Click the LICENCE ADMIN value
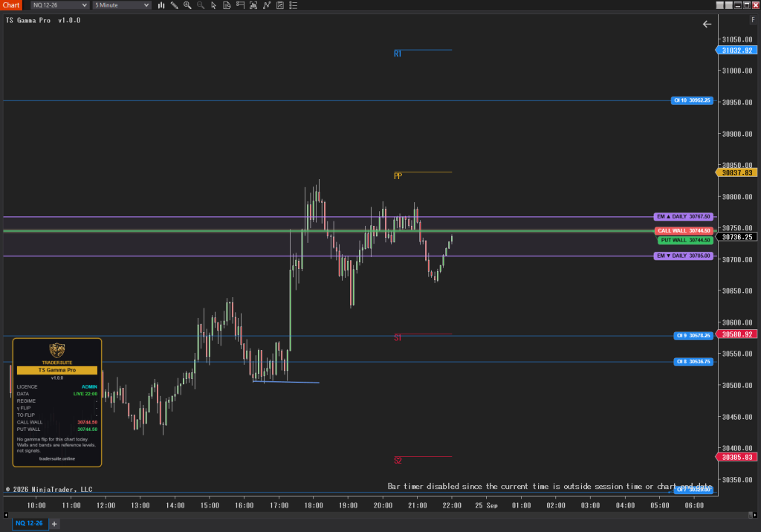Image resolution: width=761 pixels, height=532 pixels. pos(89,387)
